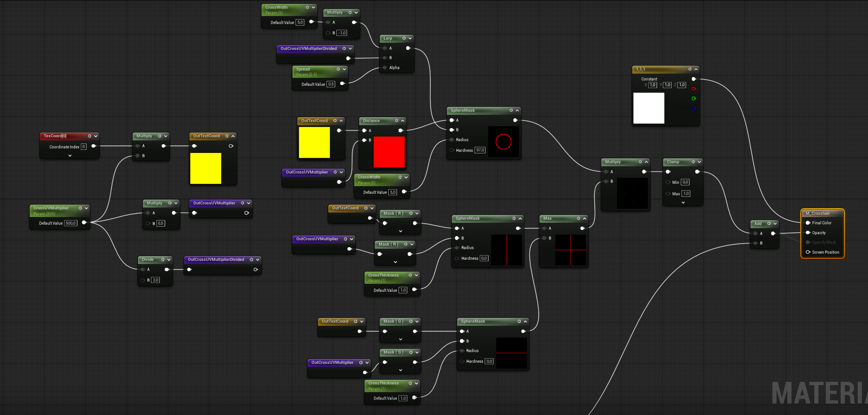This screenshot has width=868, height=415.
Task: Click the Hardness value field showing 97,0
Action: (480, 150)
